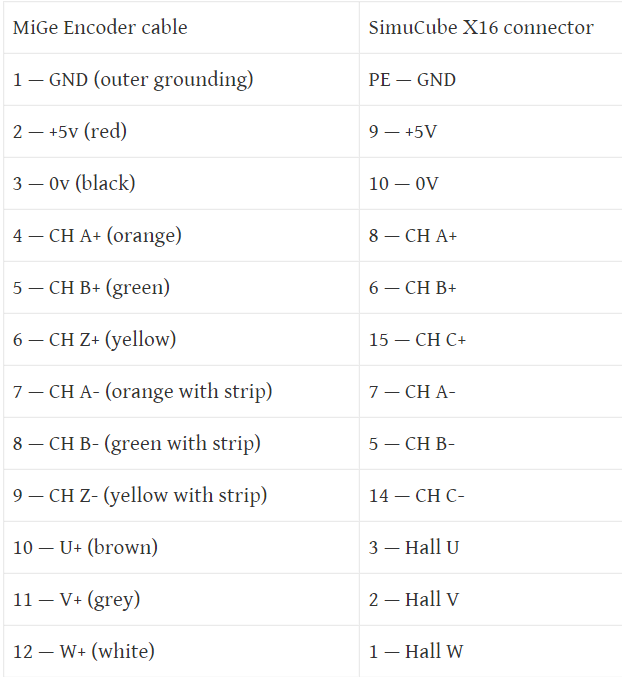622x677 pixels.
Task: Click the 10 — 0V connector cell
Action: 491,183
